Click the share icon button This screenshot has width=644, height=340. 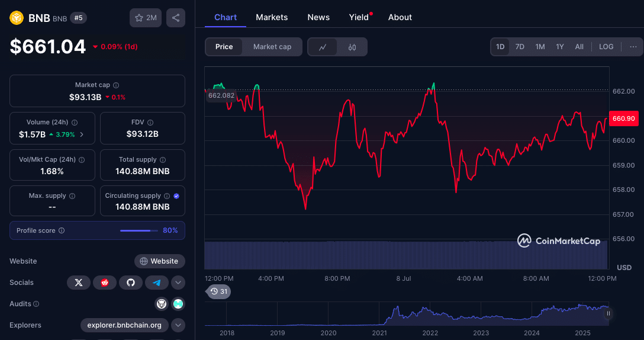(176, 18)
